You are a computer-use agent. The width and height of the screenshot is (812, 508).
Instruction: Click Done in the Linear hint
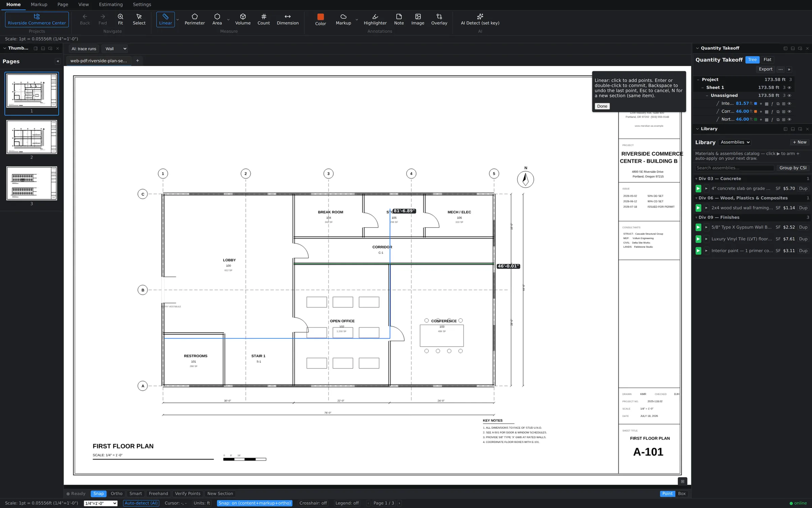tap(602, 106)
